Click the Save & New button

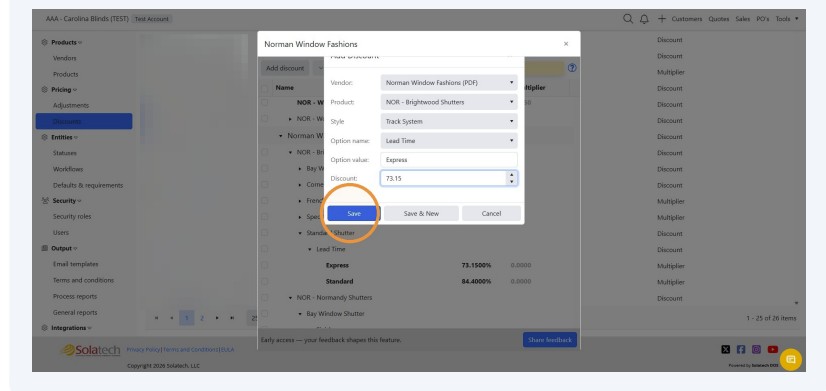[421, 213]
